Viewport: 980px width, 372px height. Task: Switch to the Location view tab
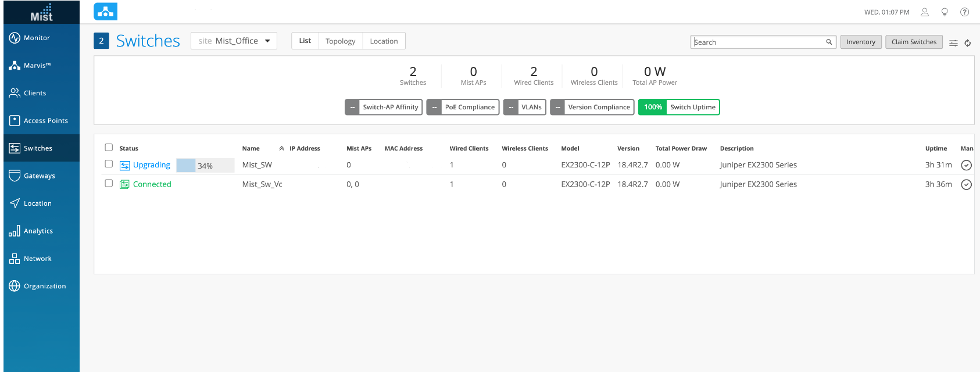[x=384, y=41]
